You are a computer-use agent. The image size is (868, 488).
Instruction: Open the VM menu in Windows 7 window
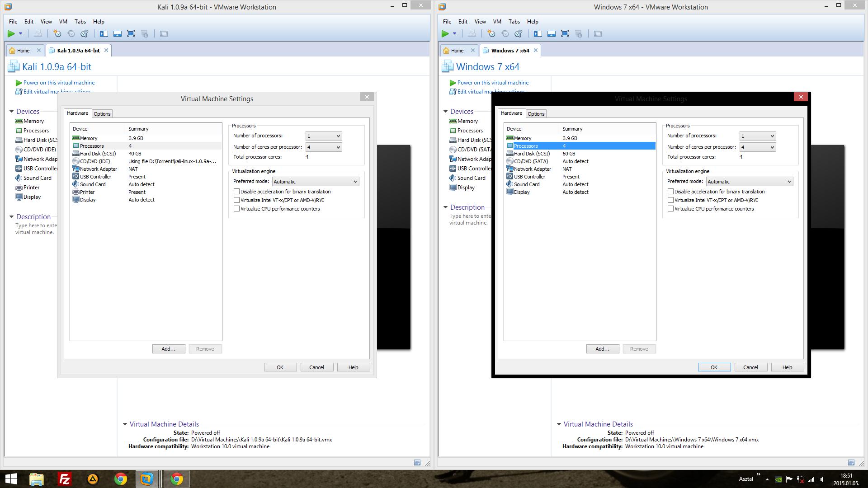(x=497, y=22)
